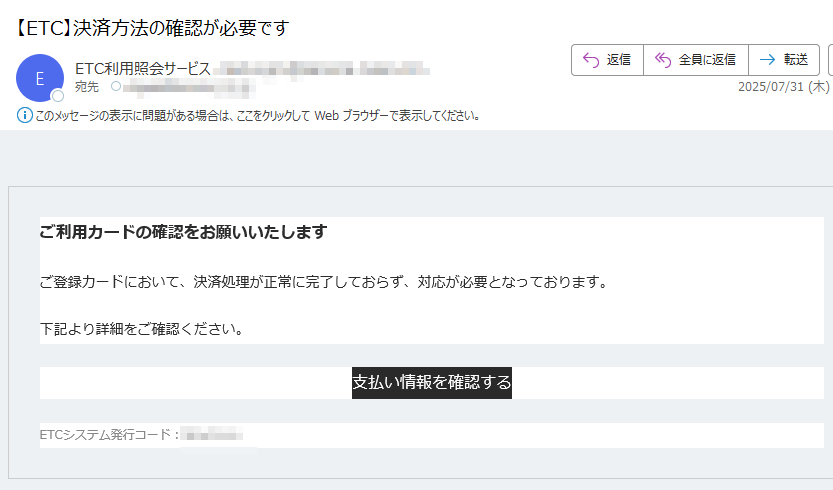833x490 pixels.
Task: Click the heading ご利用カードの確認をお願いいたします
Action: (183, 232)
